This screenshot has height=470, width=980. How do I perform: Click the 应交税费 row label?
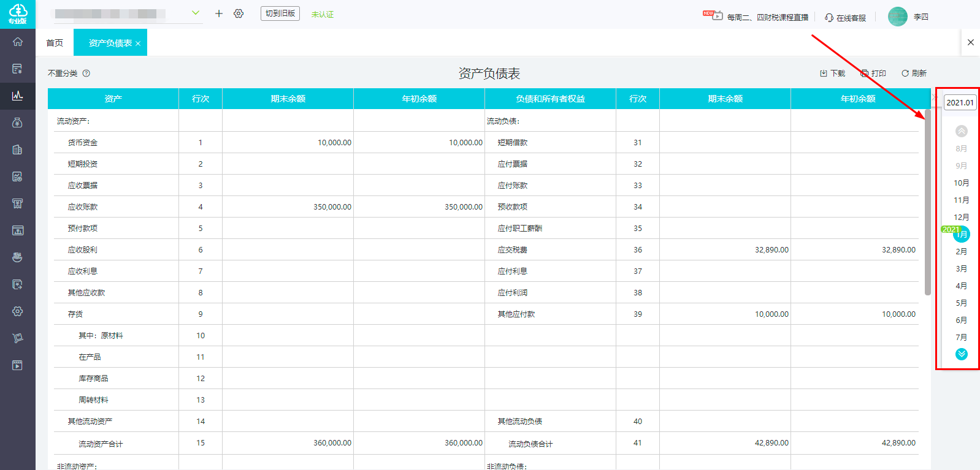click(x=513, y=250)
